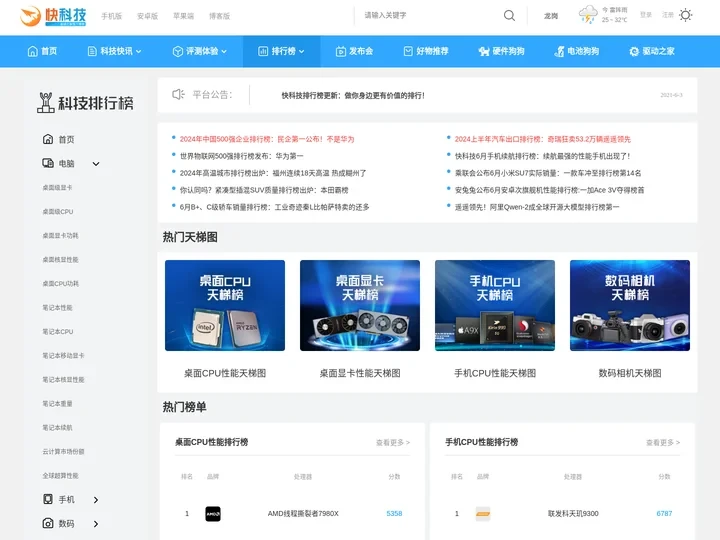The height and width of the screenshot is (540, 720).
Task: Open the 2024上半年汽车出口排行榜 news link
Action: pyautogui.click(x=543, y=139)
